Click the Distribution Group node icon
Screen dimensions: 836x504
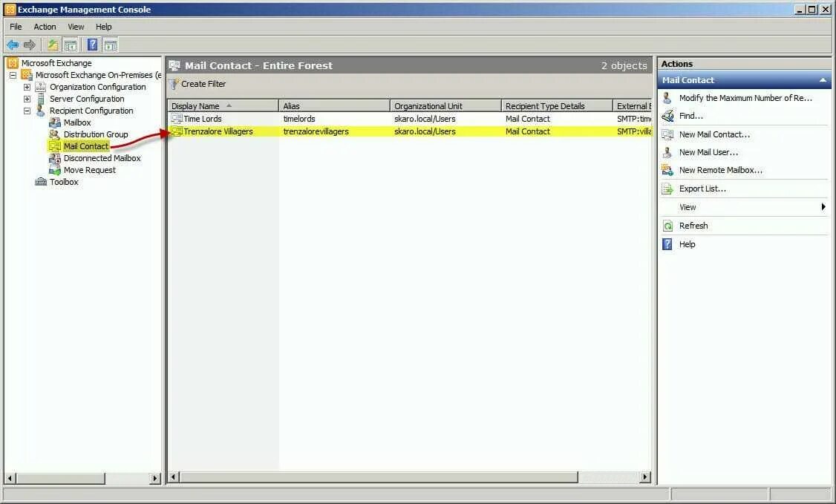click(54, 134)
